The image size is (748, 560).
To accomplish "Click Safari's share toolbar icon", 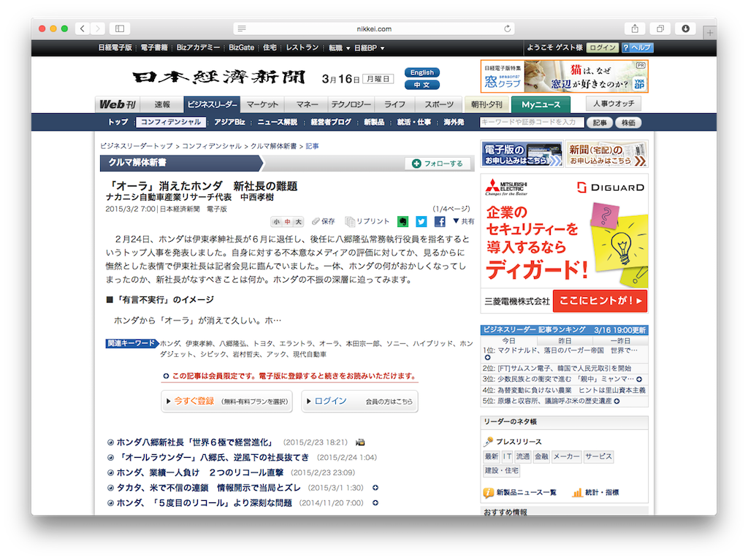I will click(x=634, y=28).
